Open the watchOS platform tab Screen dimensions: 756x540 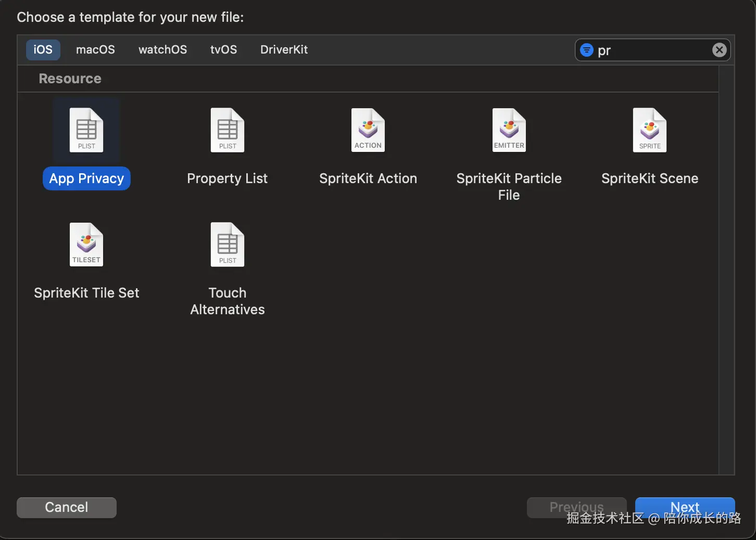pyautogui.click(x=162, y=50)
